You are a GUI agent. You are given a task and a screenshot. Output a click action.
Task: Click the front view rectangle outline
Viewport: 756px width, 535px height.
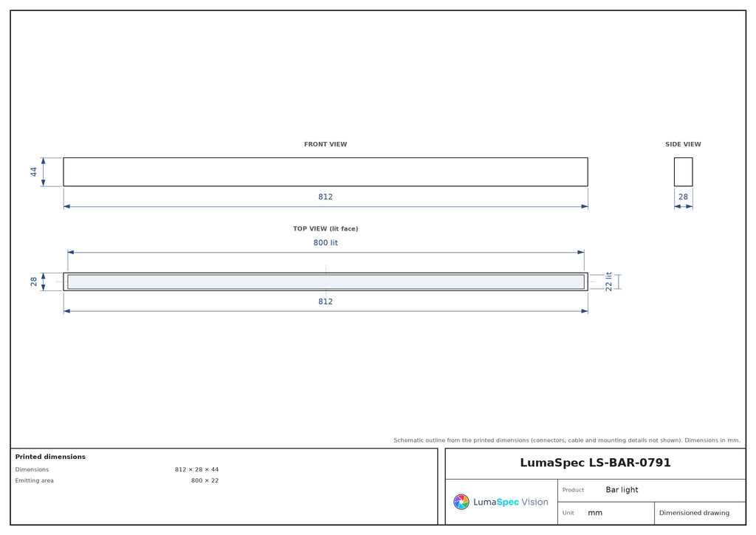click(326, 171)
